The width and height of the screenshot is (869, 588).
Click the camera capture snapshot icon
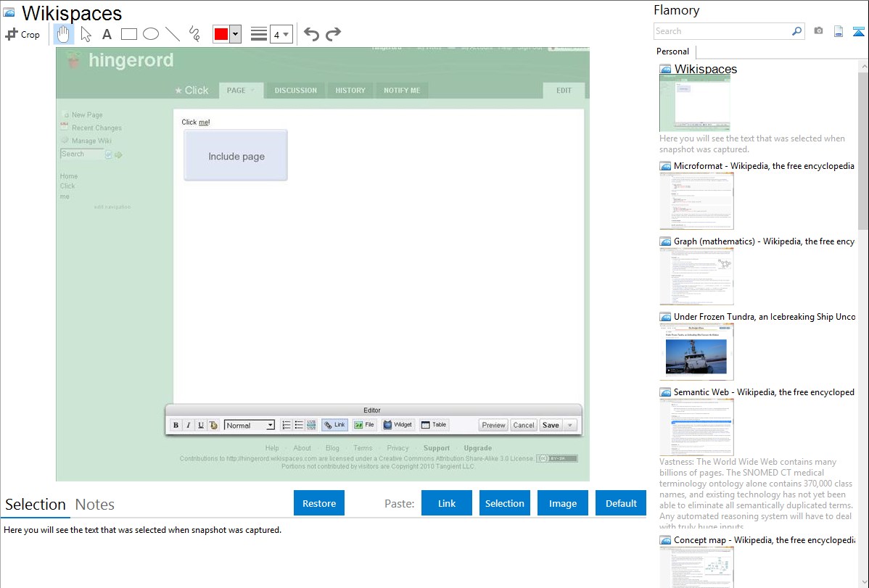click(x=818, y=31)
